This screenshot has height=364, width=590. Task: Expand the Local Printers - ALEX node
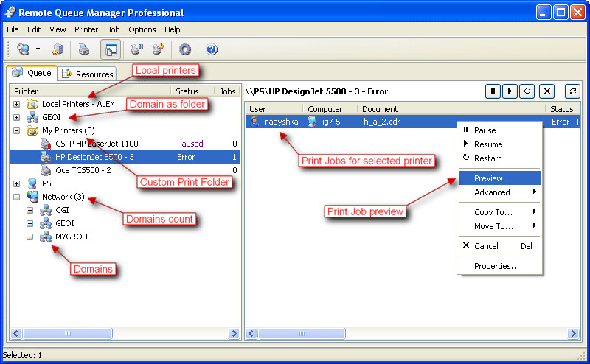[x=17, y=104]
